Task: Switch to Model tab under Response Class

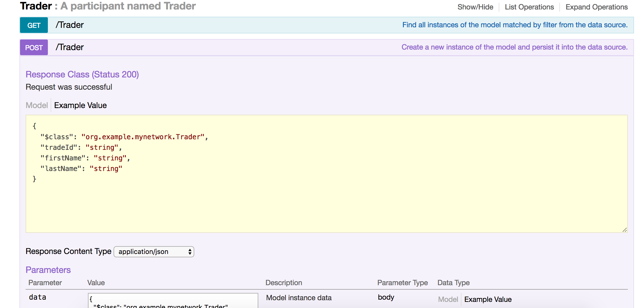Action: point(37,105)
